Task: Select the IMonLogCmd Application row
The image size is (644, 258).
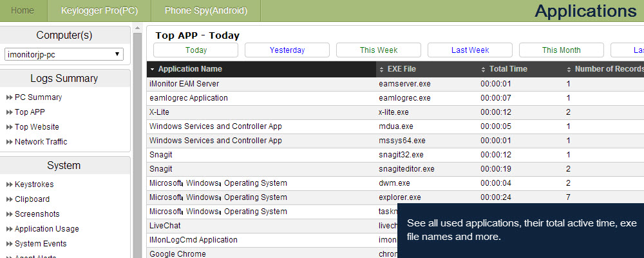Action: pos(272,240)
